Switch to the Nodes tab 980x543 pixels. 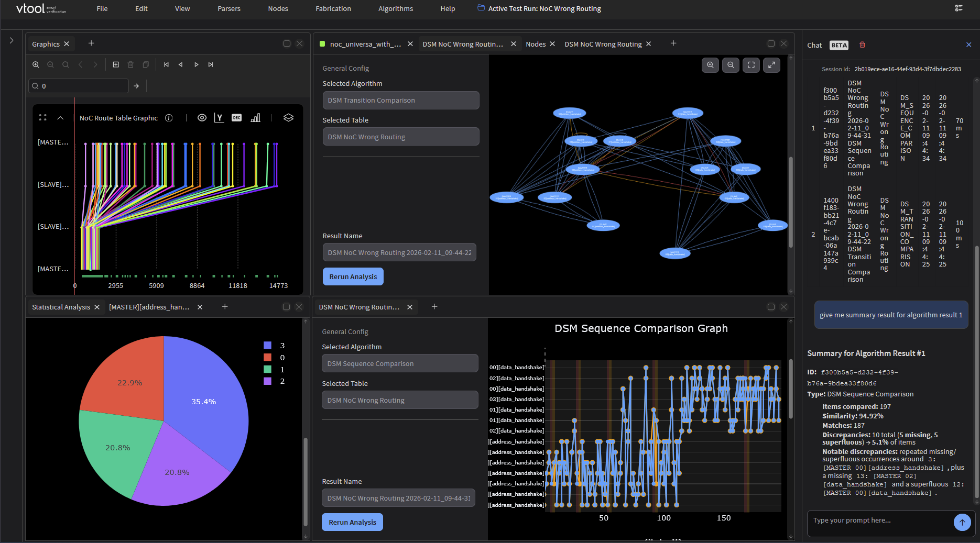coord(536,43)
